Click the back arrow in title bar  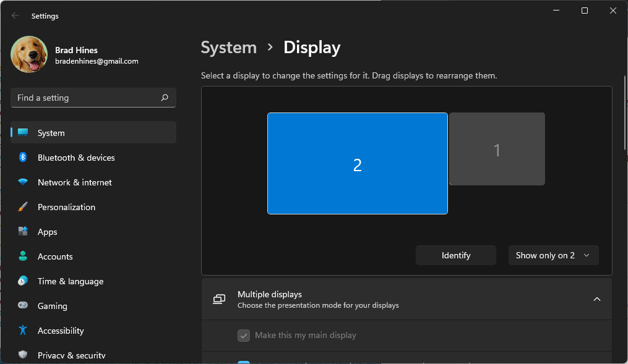coord(15,16)
